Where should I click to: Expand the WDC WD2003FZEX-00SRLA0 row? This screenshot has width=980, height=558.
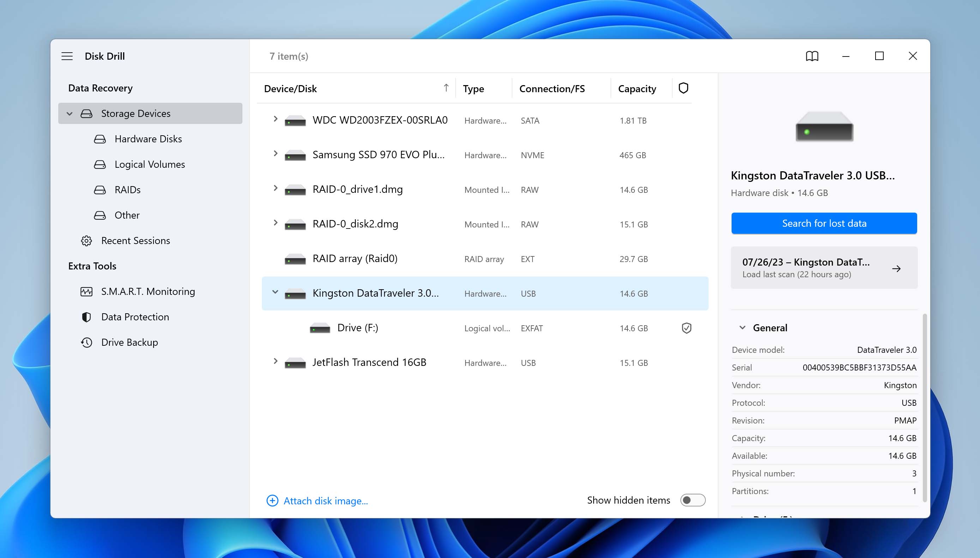[275, 119]
